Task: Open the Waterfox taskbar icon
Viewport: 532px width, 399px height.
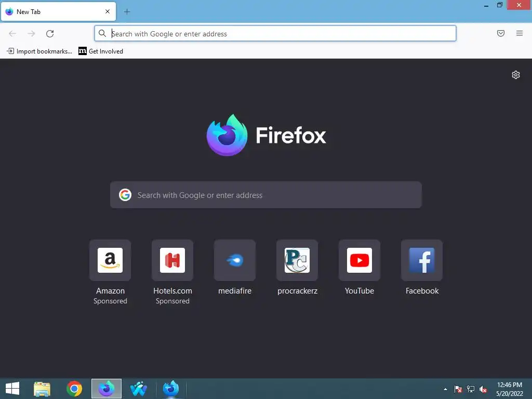Action: 138,389
